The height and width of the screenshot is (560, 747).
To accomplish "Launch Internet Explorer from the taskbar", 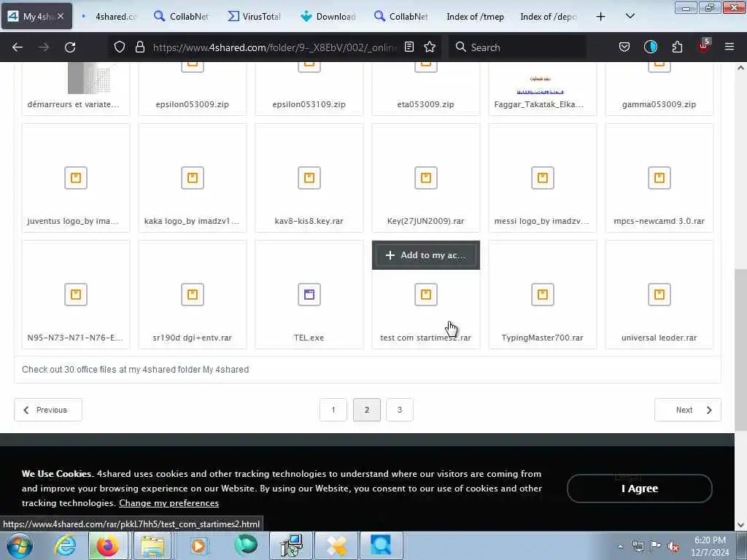I will click(x=65, y=545).
